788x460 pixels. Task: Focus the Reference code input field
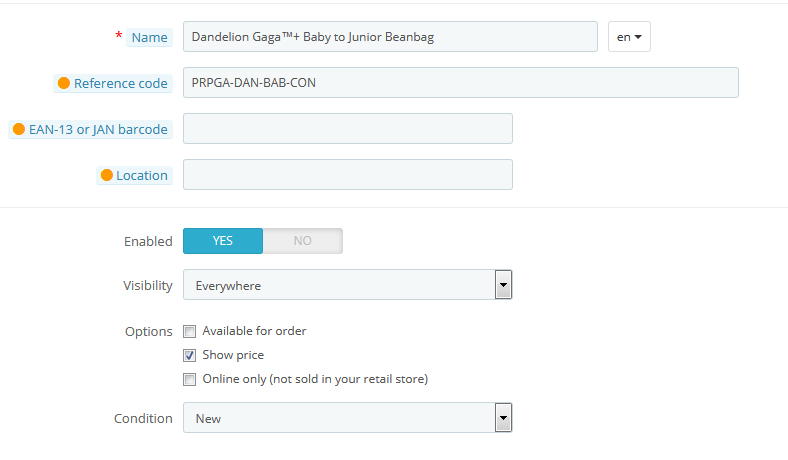(x=460, y=83)
